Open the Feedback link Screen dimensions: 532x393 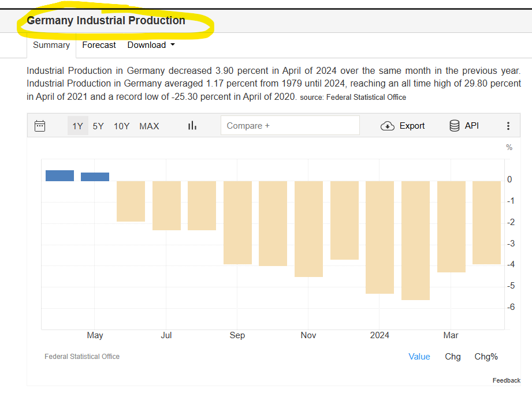pyautogui.click(x=506, y=380)
